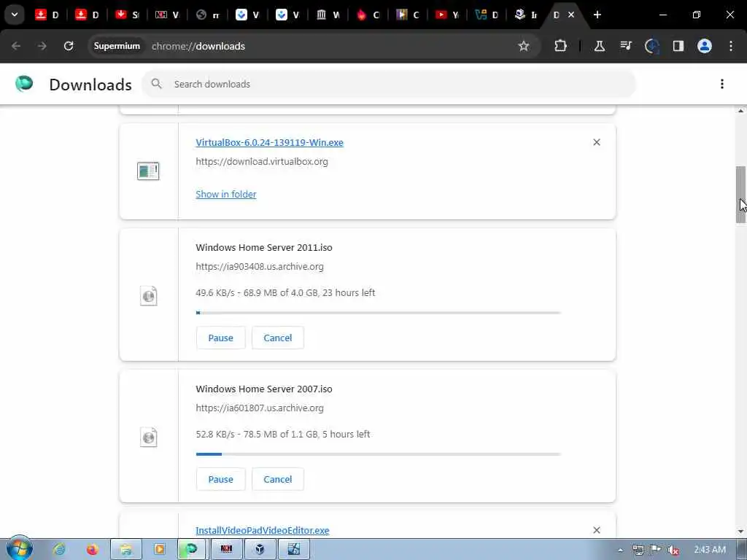The height and width of the screenshot is (560, 747).
Task: Show VirtualBox installer in folder
Action: click(226, 194)
